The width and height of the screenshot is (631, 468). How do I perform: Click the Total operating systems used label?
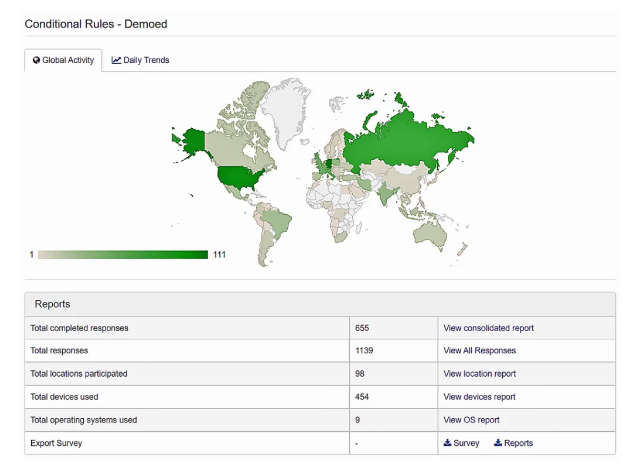pyautogui.click(x=84, y=420)
